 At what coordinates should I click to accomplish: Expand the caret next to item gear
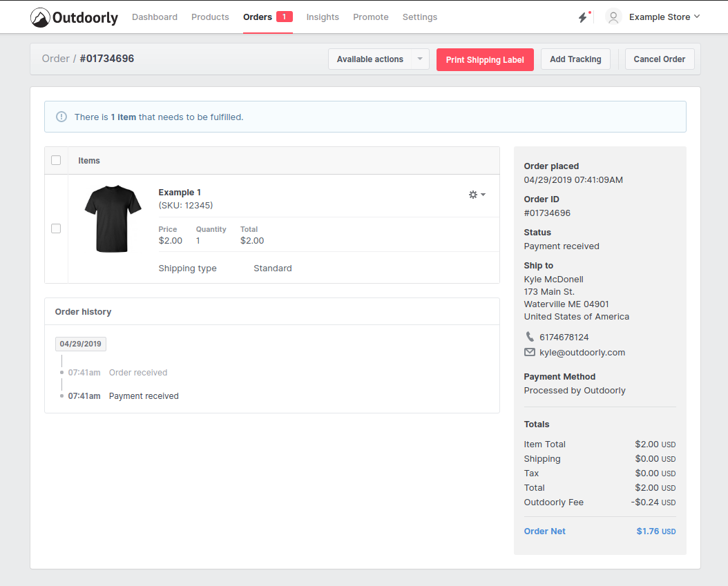[483, 195]
